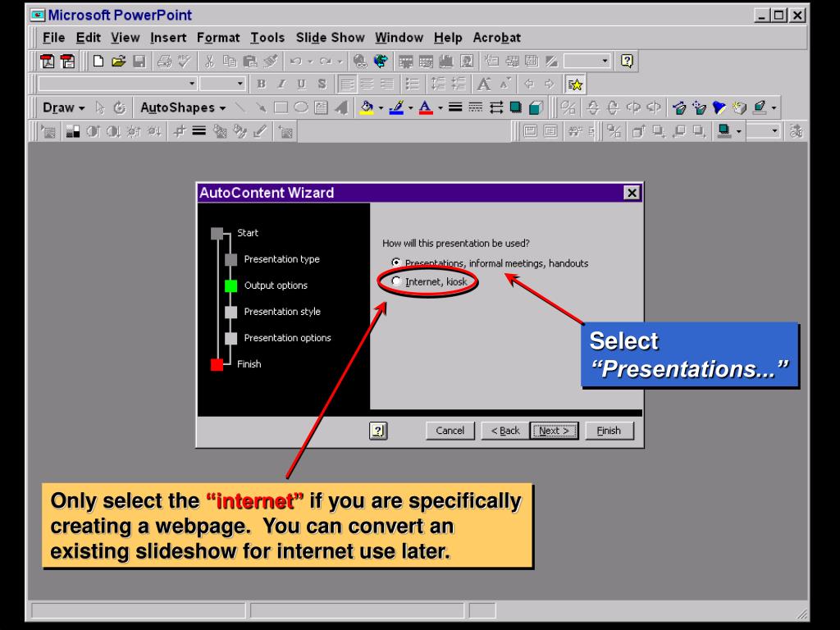Viewport: 840px width, 630px height.
Task: Click the Image Control icon on Picture toolbar
Action: [72, 131]
